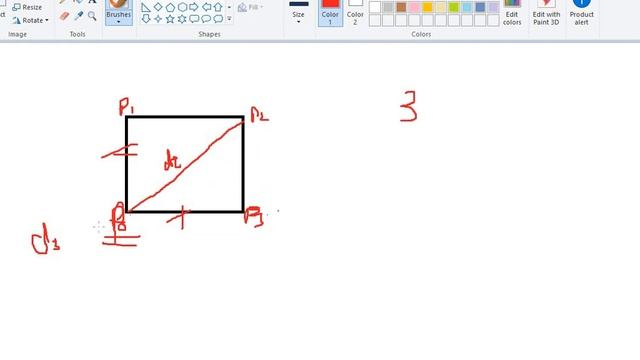Pick the light gray palette color

388,7
